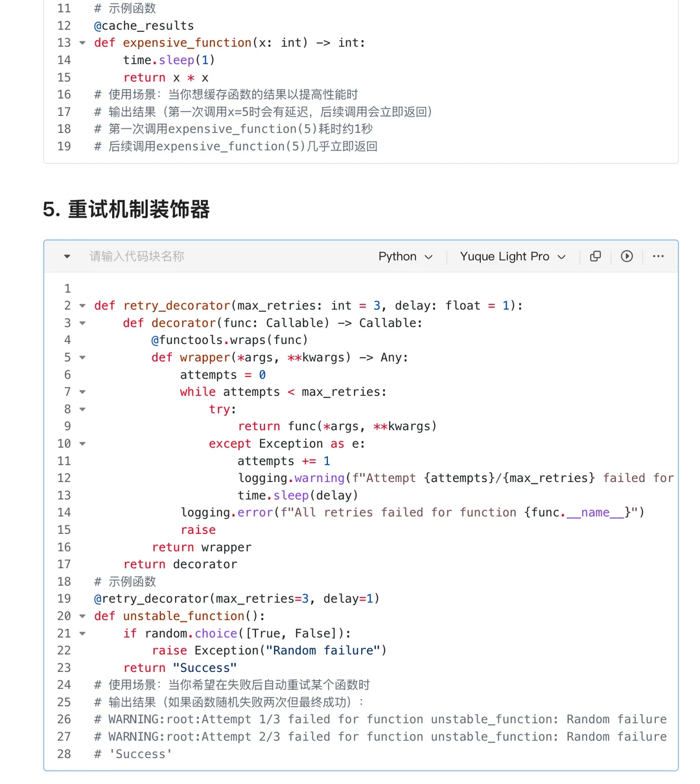Expand the code block via the header triangle
700x784 pixels.
[66, 256]
